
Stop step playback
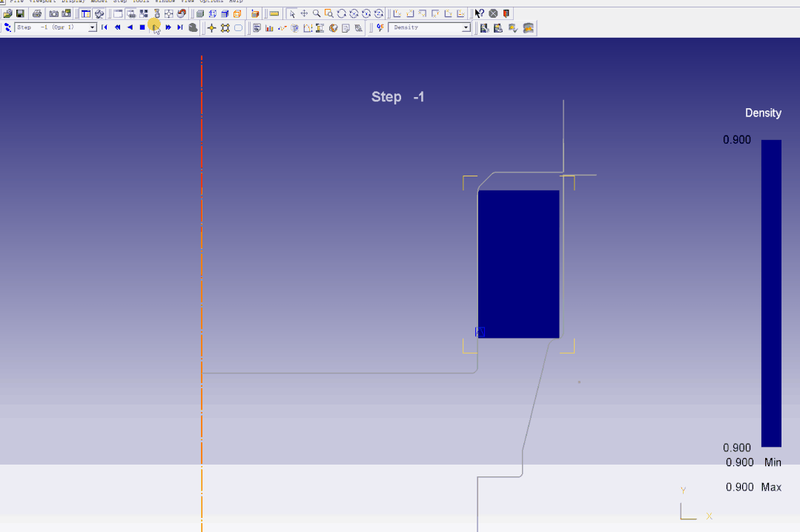pos(142,27)
